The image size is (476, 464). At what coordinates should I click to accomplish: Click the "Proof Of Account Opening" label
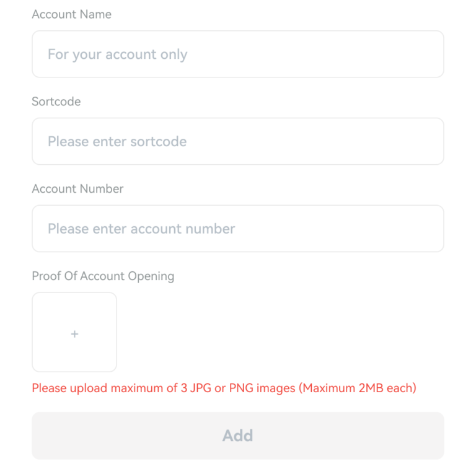pos(103,276)
